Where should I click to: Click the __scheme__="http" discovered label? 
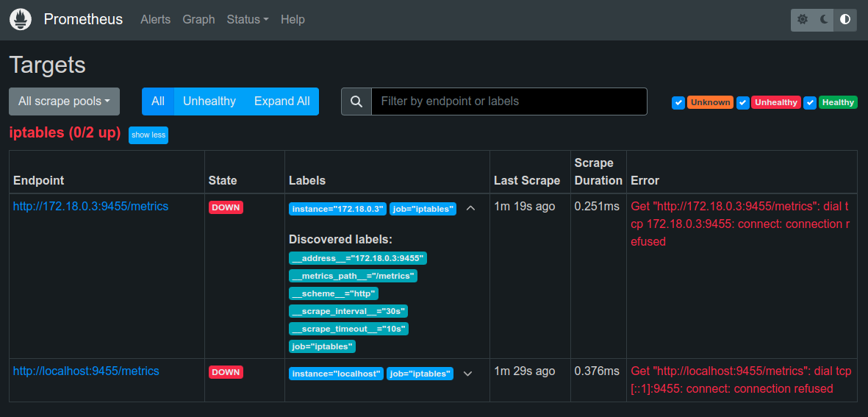[x=334, y=293]
